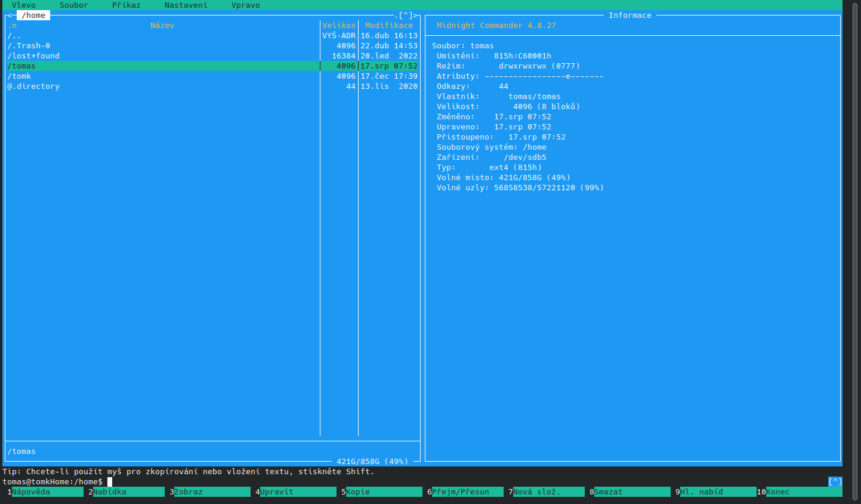
Task: Click the left panel history back arrow
Action: pyautogui.click(x=10, y=16)
